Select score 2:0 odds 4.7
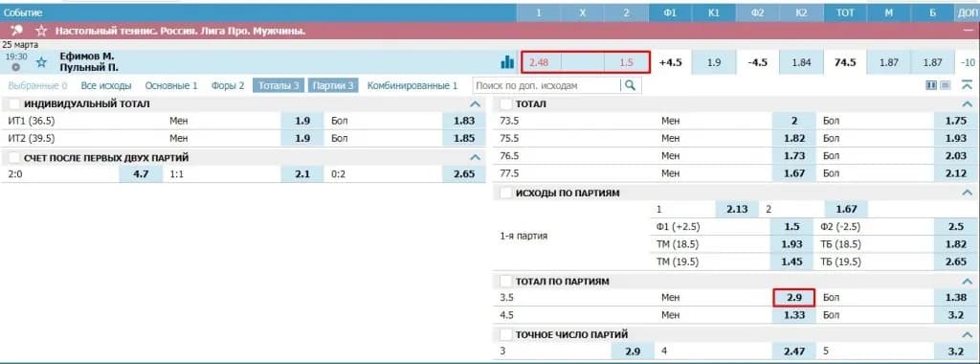980x364 pixels. click(141, 174)
